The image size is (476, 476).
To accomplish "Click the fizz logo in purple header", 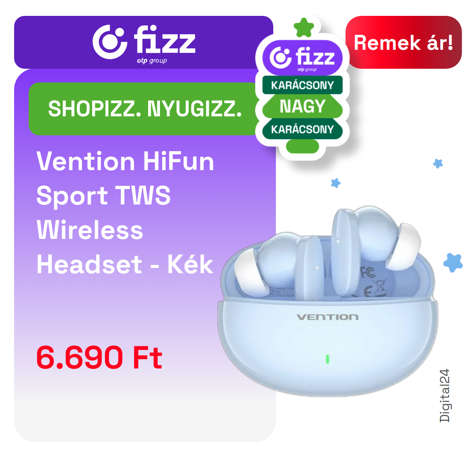I will (x=144, y=42).
